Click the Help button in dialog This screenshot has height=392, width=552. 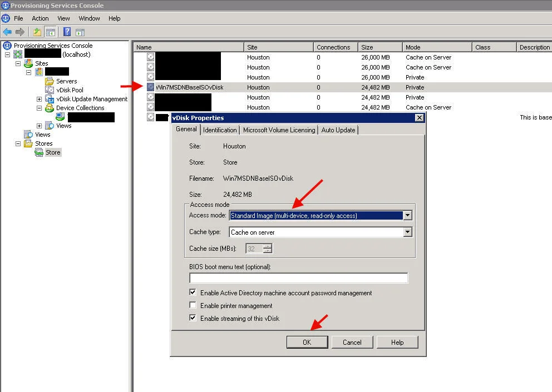[397, 343]
